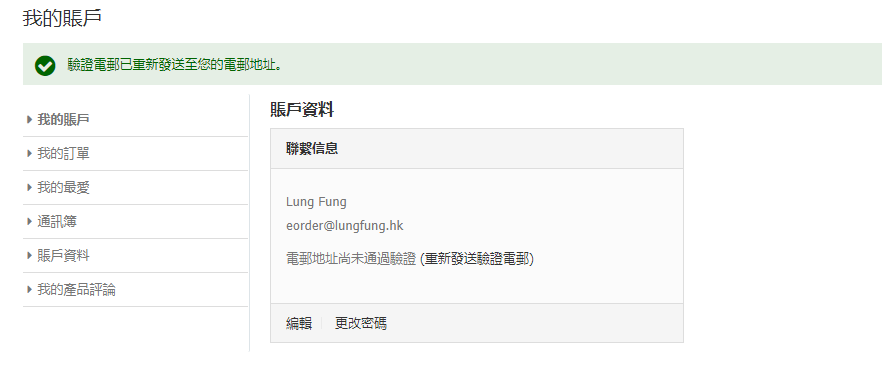Click the 聯繫信息 panel header
Screen dimensions: 882x369
(477, 148)
